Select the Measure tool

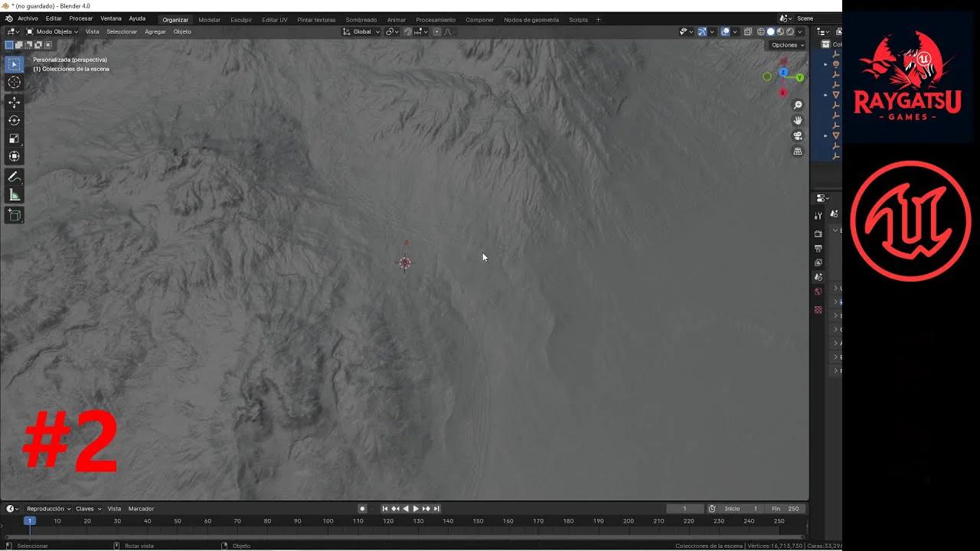pos(14,195)
